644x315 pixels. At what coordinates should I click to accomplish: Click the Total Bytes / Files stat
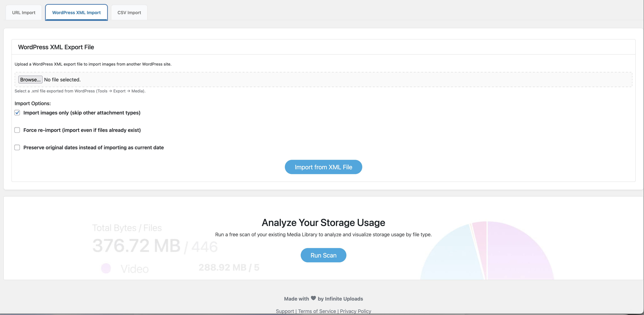click(x=127, y=228)
